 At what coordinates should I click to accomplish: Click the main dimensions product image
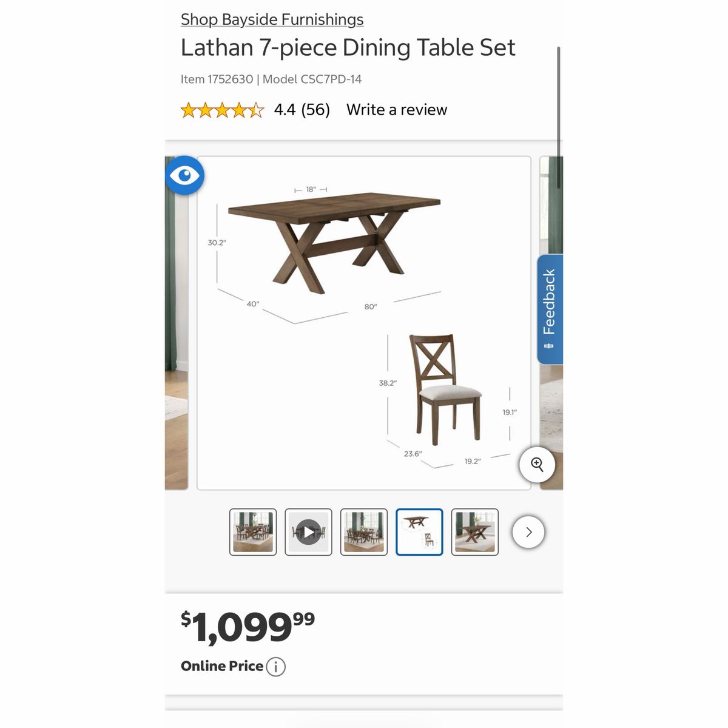click(x=364, y=323)
